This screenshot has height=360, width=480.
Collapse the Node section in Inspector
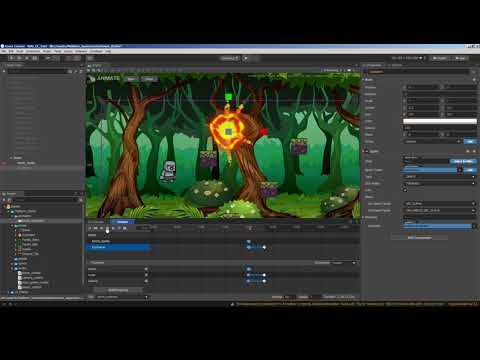click(x=363, y=80)
